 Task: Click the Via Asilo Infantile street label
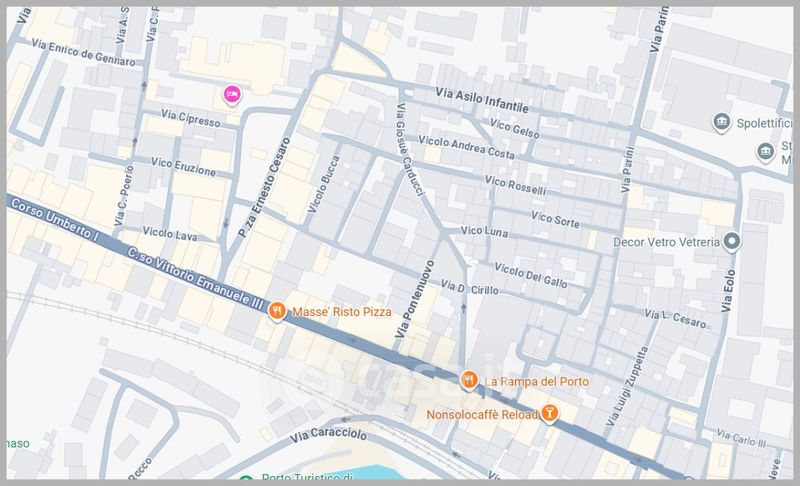(482, 100)
